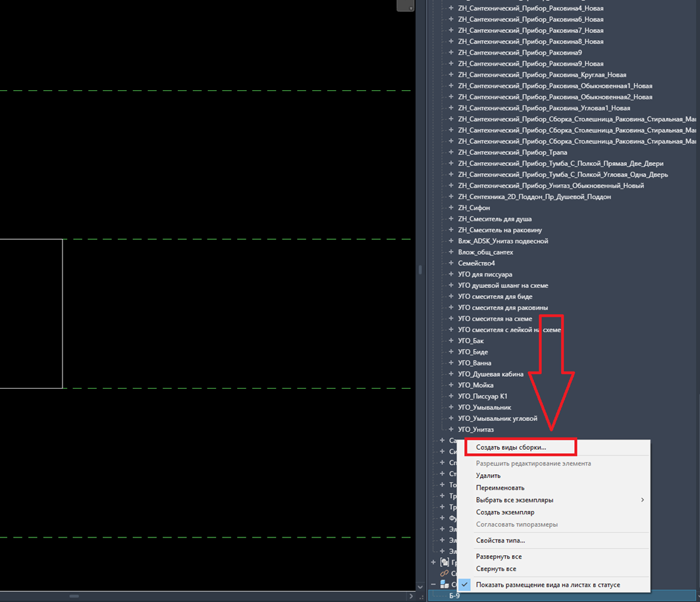
Task: Choose 'Развернуть все' in the context menu
Action: click(498, 557)
